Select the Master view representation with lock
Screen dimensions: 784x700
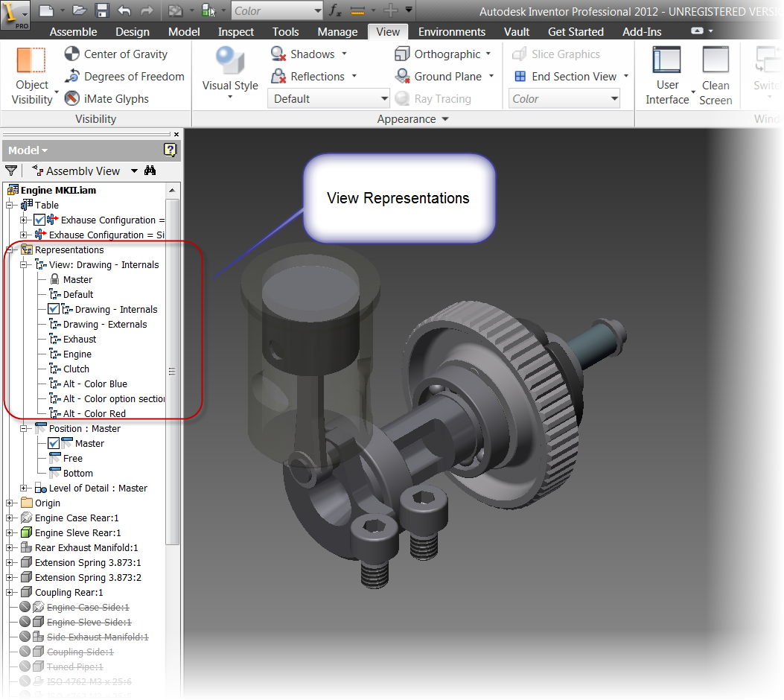[x=77, y=279]
